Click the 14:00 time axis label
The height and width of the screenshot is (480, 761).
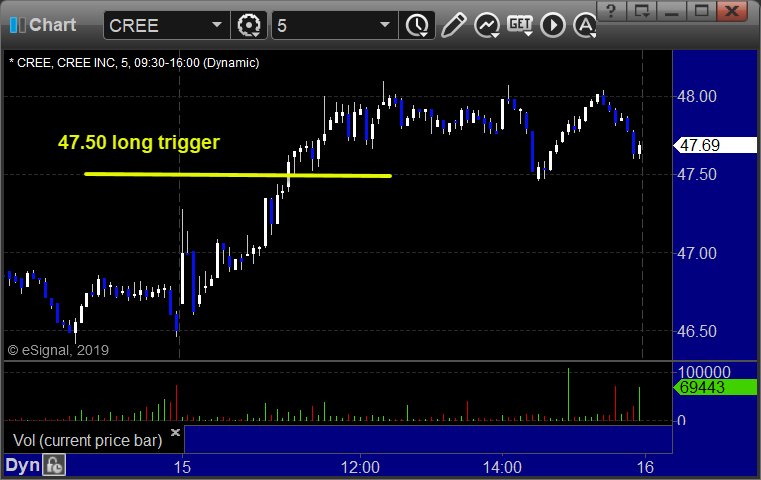click(x=502, y=467)
